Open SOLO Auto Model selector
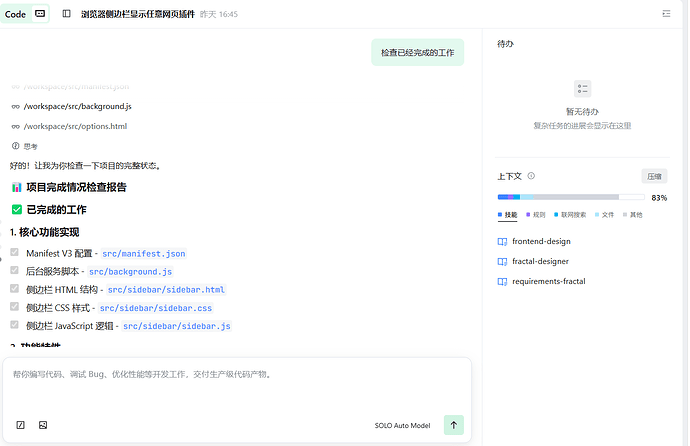Image resolution: width=690 pixels, height=446 pixels. [x=402, y=425]
